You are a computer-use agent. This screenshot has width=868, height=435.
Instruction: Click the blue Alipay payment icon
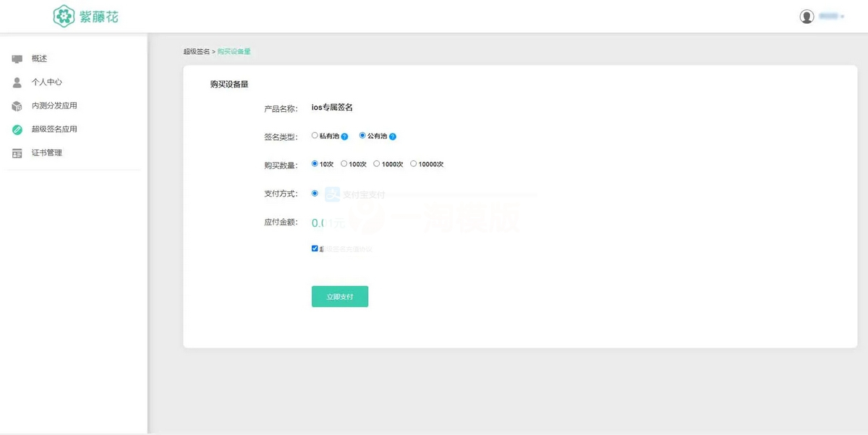click(333, 194)
